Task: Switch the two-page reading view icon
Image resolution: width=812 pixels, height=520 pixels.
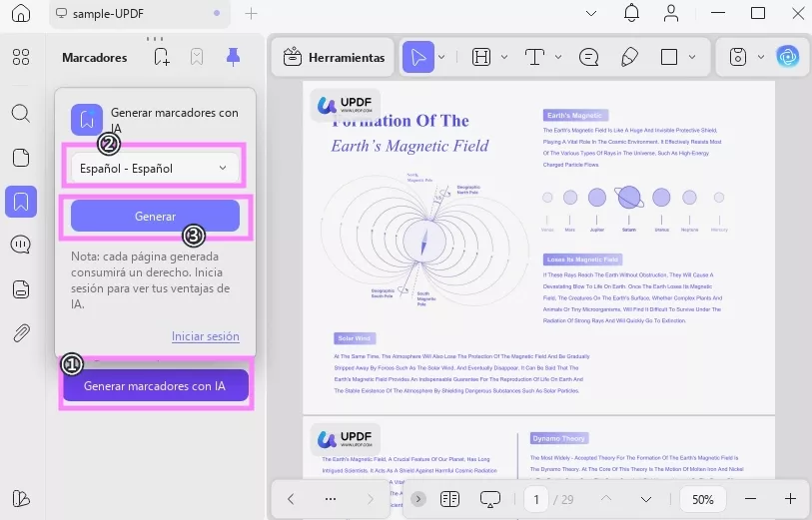Action: 449,499
